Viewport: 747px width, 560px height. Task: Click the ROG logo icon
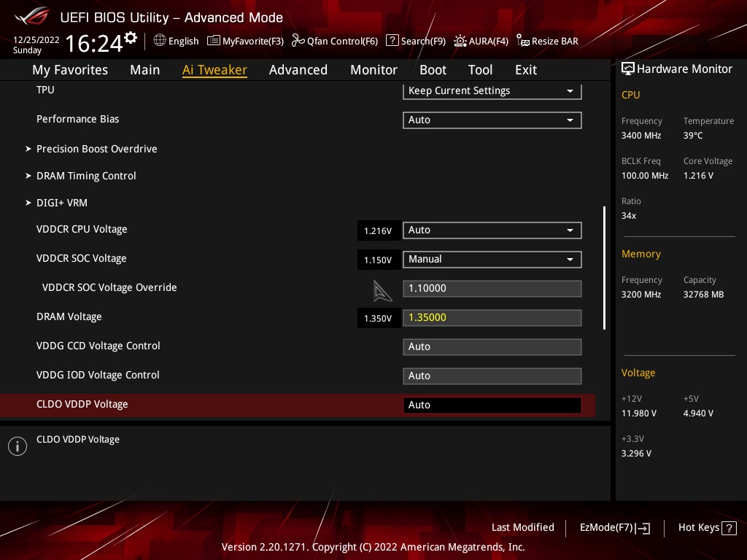(x=31, y=16)
